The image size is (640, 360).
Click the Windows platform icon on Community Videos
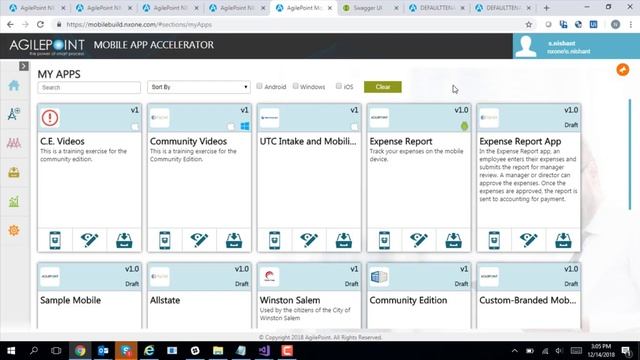coord(245,126)
